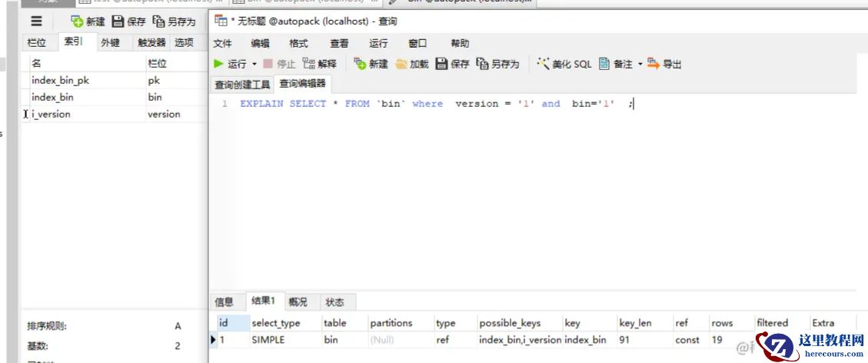The image size is (868, 363).
Task: Click Save As (另存为) in the query toolbar
Action: [x=497, y=64]
